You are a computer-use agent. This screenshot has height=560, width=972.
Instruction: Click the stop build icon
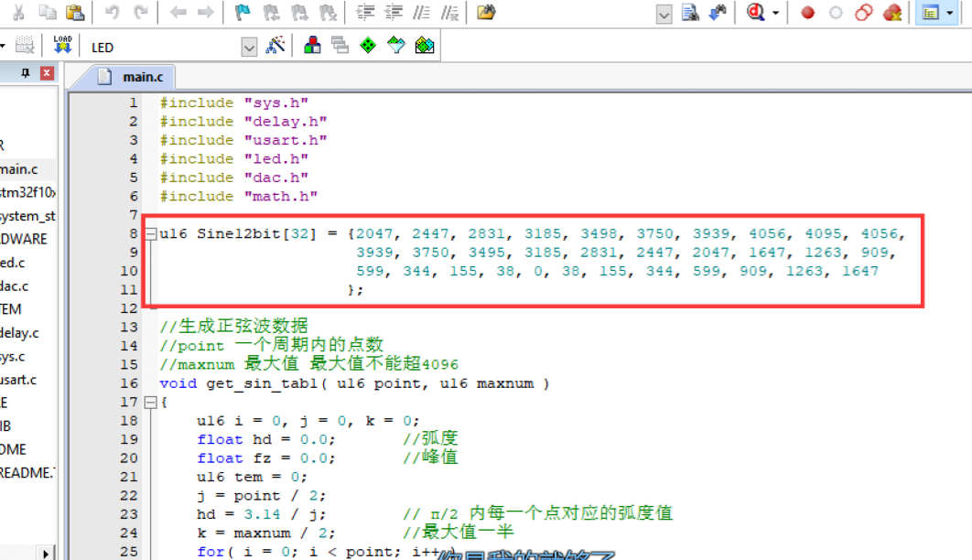tap(24, 45)
